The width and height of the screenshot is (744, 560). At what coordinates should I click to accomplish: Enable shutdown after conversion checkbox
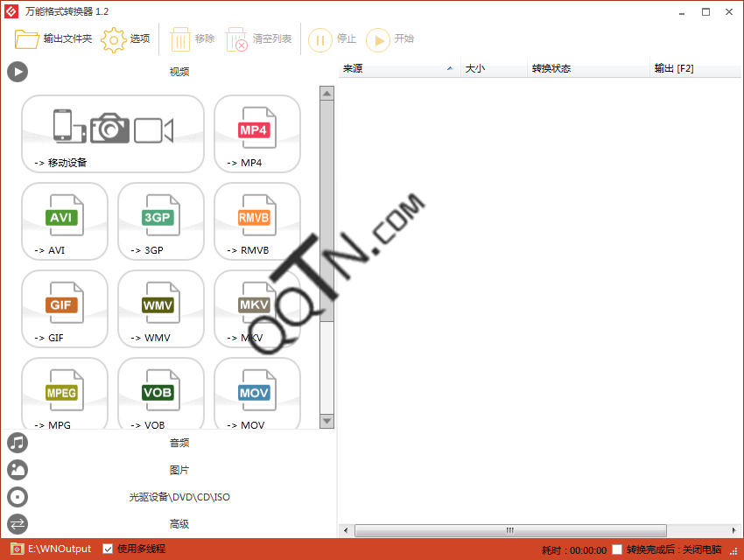[617, 549]
